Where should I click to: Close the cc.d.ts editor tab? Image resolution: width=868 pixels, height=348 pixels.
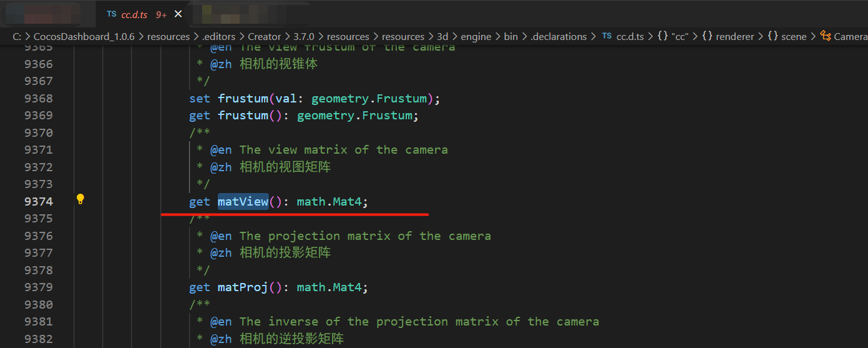[x=178, y=14]
